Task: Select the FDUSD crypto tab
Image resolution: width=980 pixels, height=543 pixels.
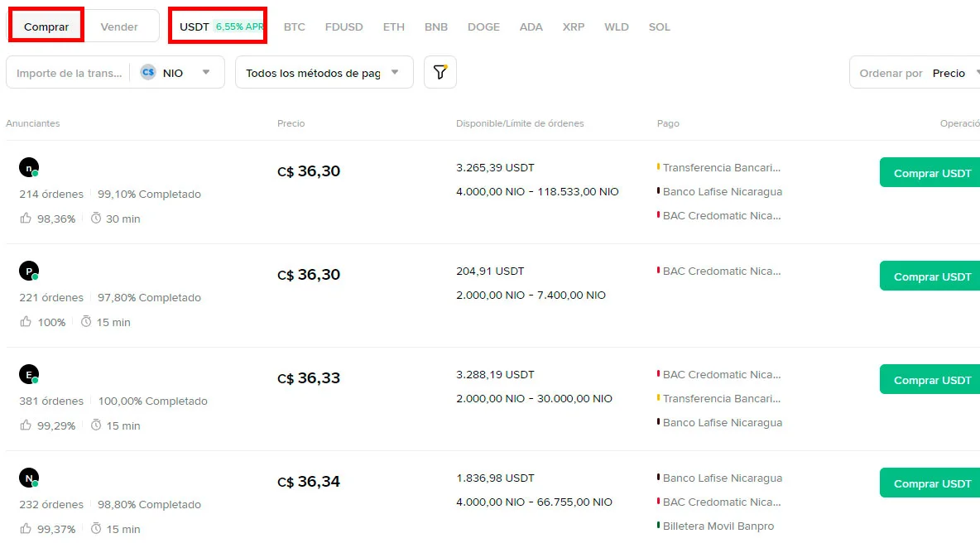Action: (x=343, y=26)
